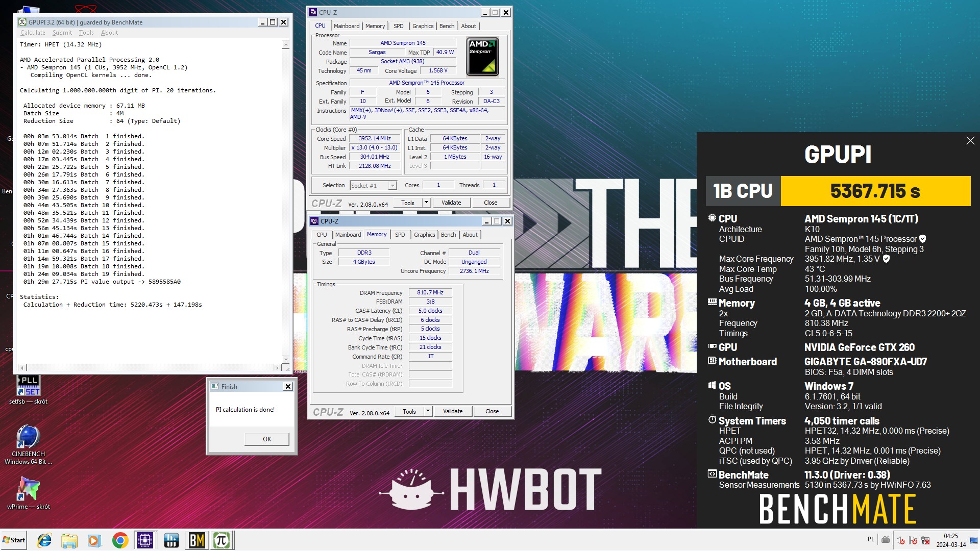The height and width of the screenshot is (551, 980).
Task: Click Tools button in top CPU-Z
Action: pyautogui.click(x=408, y=203)
